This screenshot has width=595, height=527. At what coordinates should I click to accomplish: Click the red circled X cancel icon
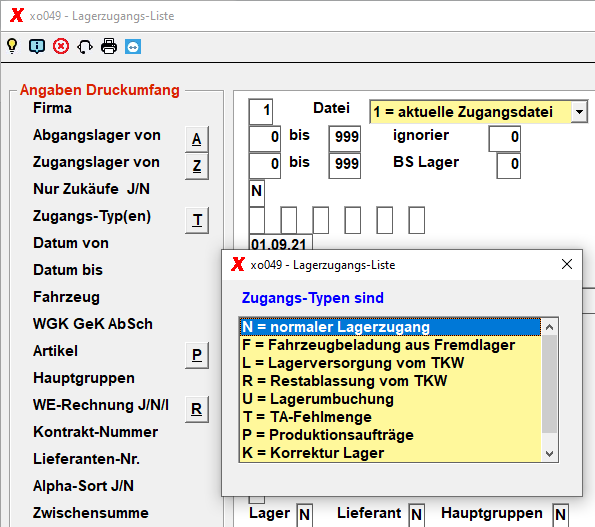pos(61,47)
